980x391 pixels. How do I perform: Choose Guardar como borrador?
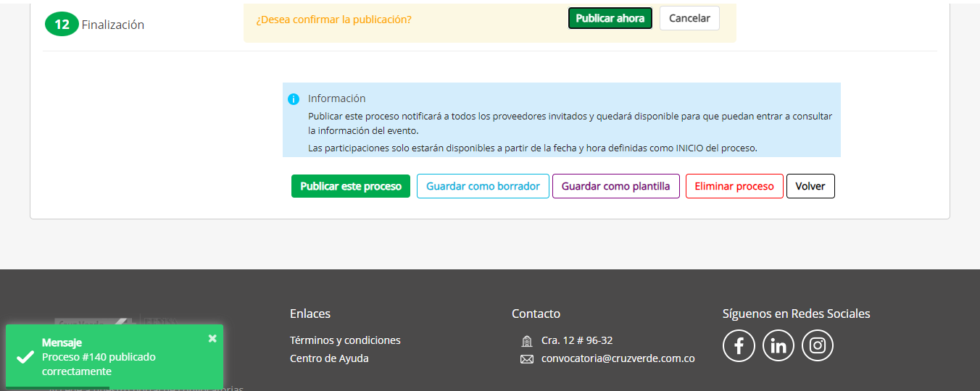point(483,186)
